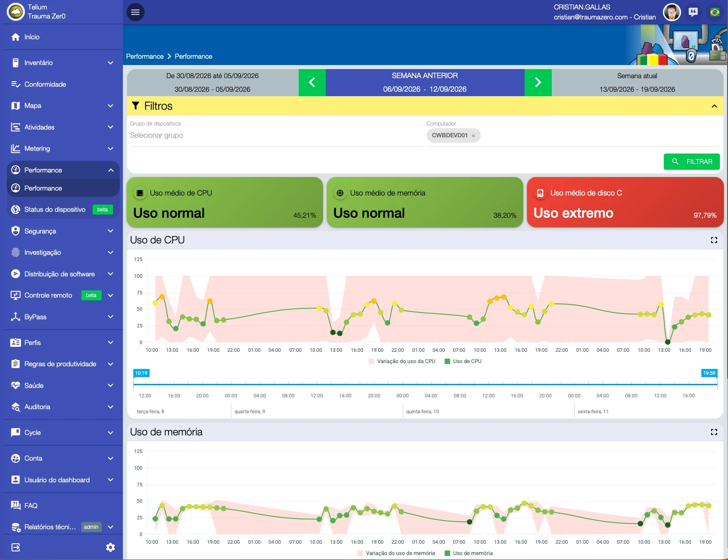Viewport: 728px width, 560px height.
Task: Click the Uso médio de CPU card
Action: click(225, 202)
